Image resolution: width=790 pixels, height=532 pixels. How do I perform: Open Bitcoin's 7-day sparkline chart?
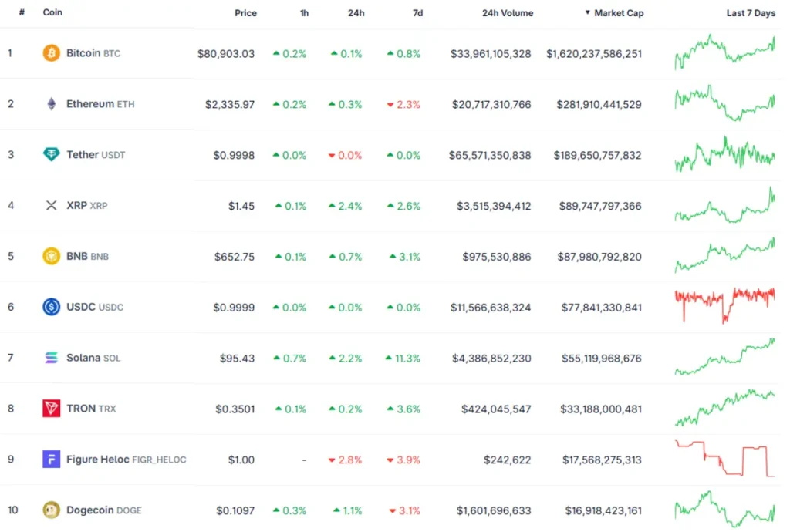coord(724,52)
